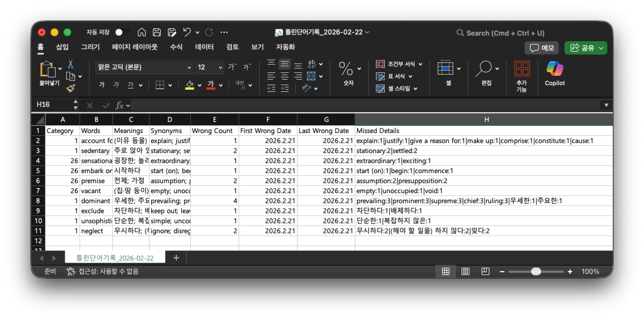644x319 pixels.
Task: Click the green Share button
Action: point(582,48)
